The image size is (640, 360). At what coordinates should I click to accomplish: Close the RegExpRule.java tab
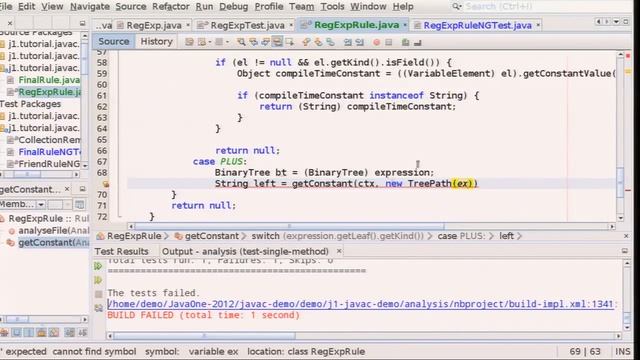pyautogui.click(x=405, y=25)
